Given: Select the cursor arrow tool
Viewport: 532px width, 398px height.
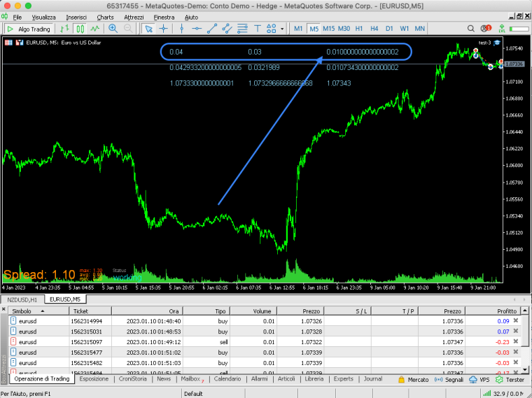Looking at the screenshot, I should [x=148, y=29].
